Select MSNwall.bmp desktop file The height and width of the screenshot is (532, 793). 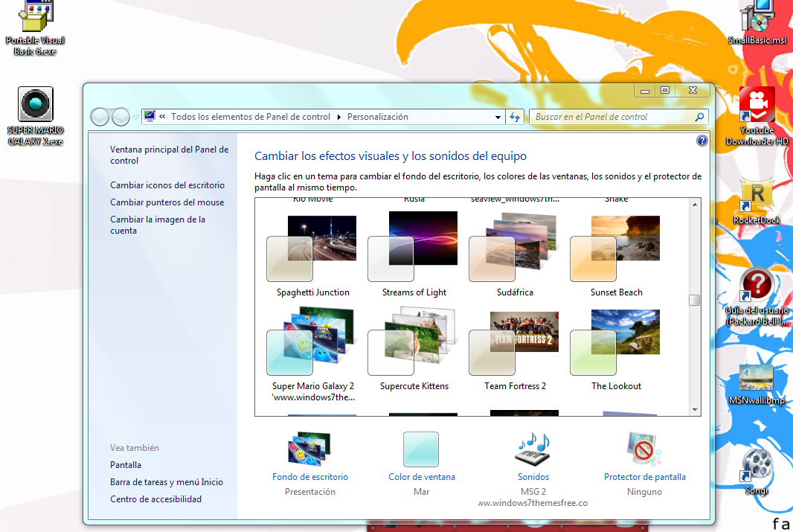pyautogui.click(x=757, y=385)
